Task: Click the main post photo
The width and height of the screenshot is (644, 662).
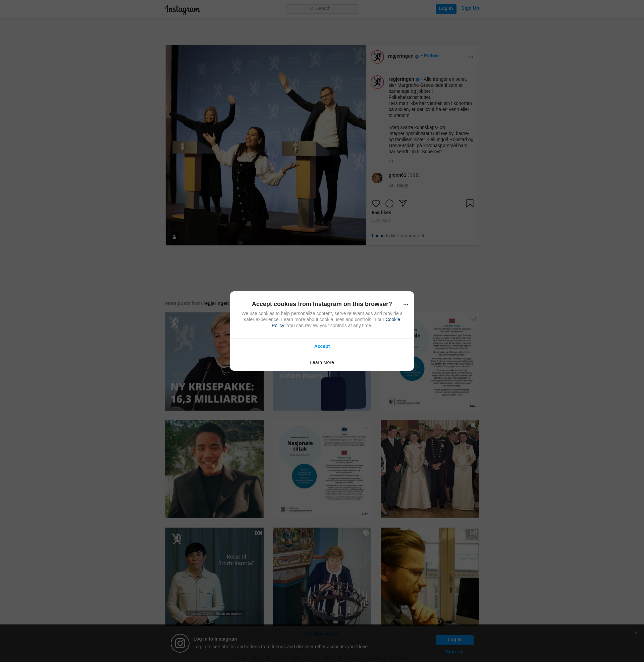Action: (266, 145)
